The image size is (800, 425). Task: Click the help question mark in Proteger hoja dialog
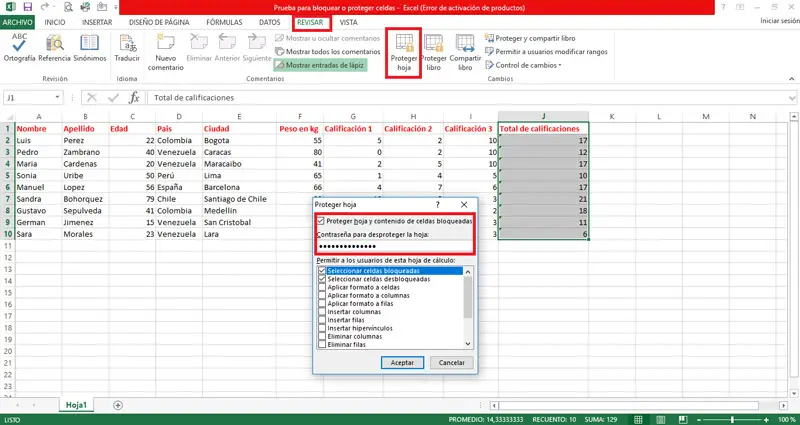click(x=438, y=205)
